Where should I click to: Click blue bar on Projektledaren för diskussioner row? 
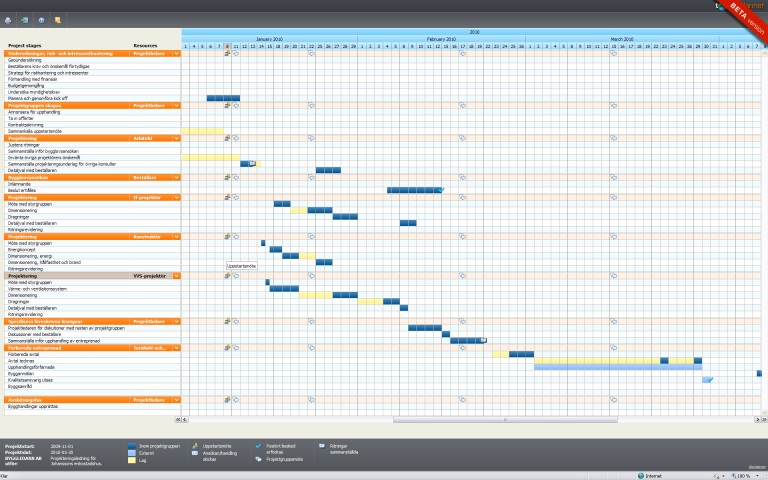[x=425, y=328]
